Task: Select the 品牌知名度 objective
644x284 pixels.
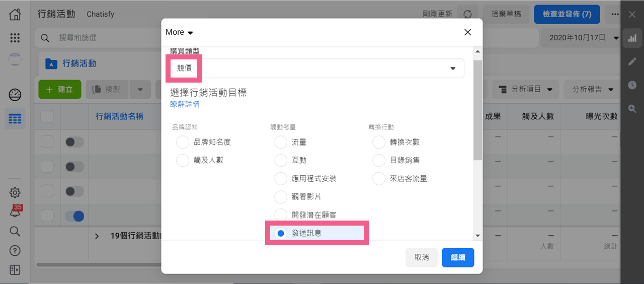Action: [183, 143]
